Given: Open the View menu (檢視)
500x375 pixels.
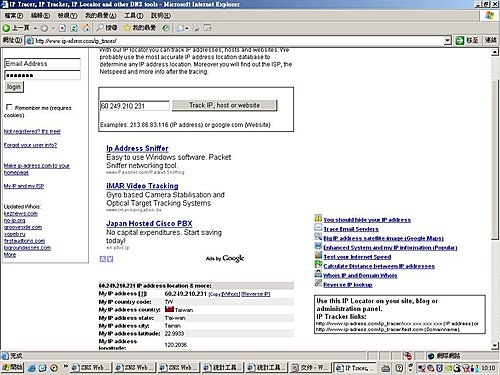Looking at the screenshot, I should [67, 16].
